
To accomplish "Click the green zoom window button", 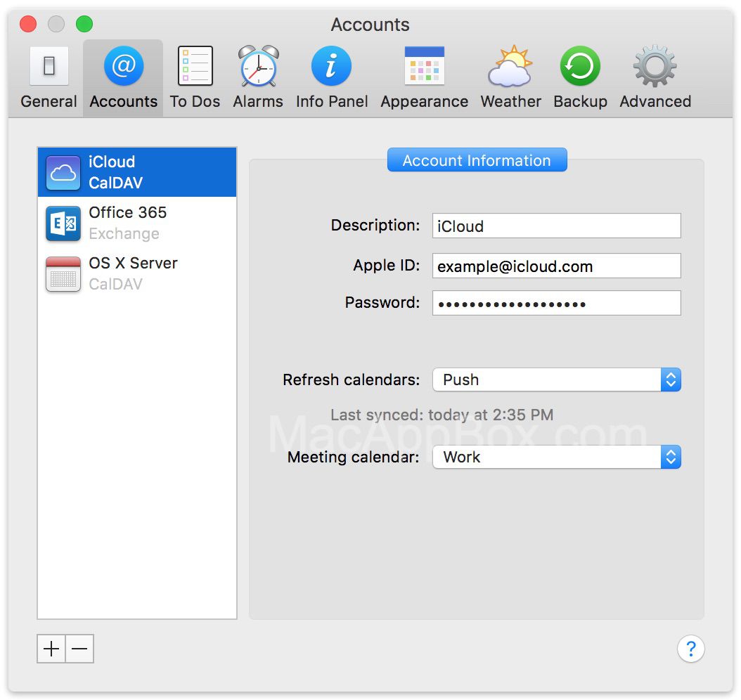I will click(84, 24).
